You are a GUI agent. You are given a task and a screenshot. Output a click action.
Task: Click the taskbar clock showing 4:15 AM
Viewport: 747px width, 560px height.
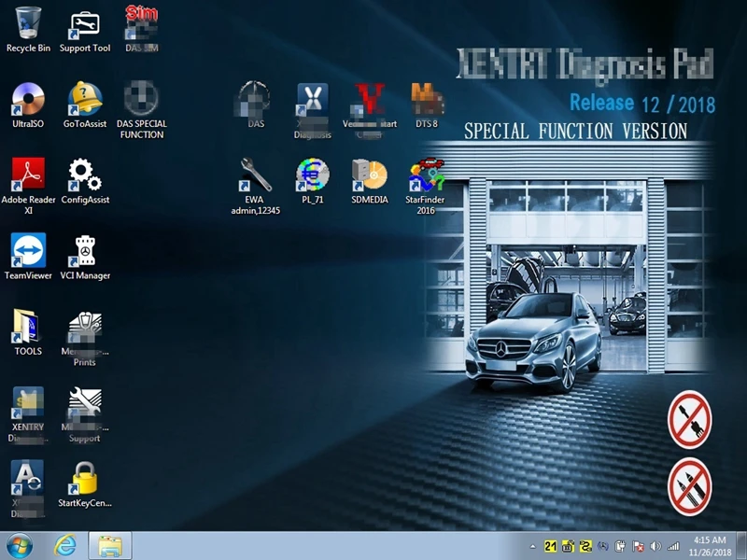[712, 545]
